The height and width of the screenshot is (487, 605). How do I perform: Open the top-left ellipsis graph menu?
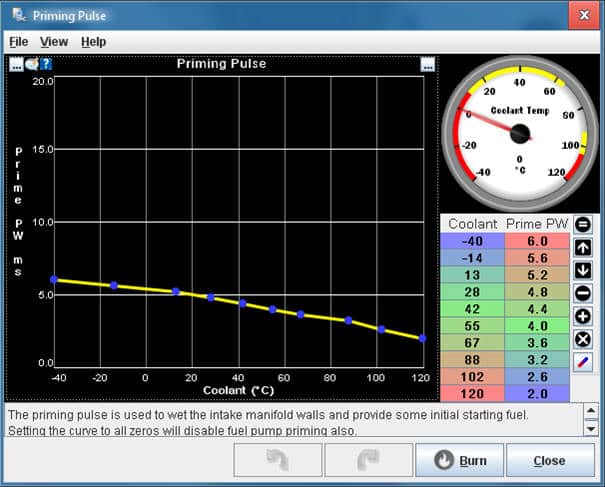pyautogui.click(x=16, y=65)
